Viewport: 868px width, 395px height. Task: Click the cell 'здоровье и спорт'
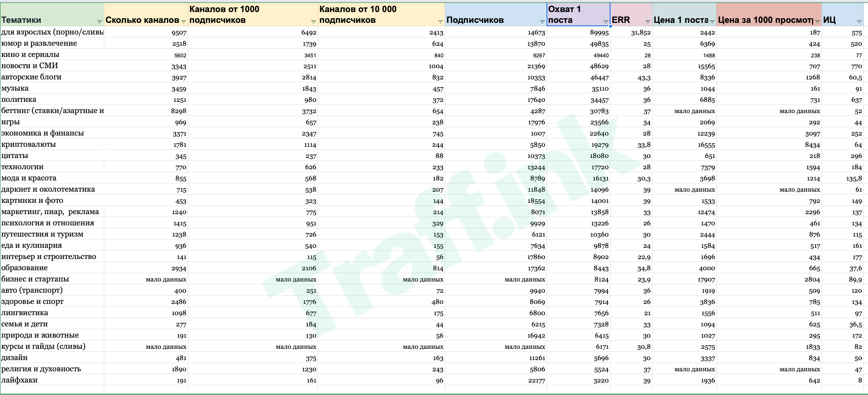pyautogui.click(x=52, y=301)
